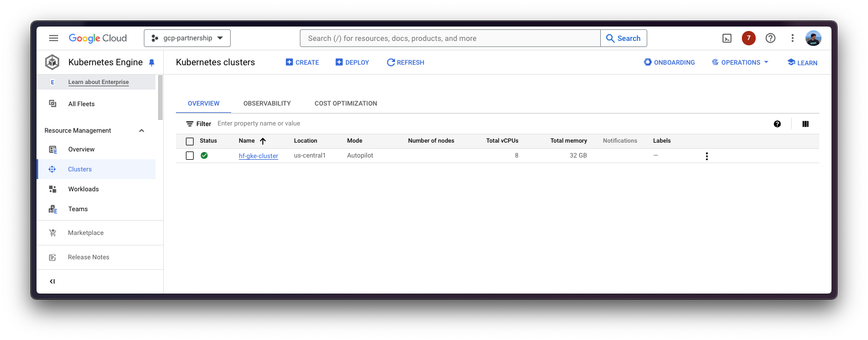868x340 pixels.
Task: Switch to the COST OPTIMIZATION tab
Action: point(346,103)
